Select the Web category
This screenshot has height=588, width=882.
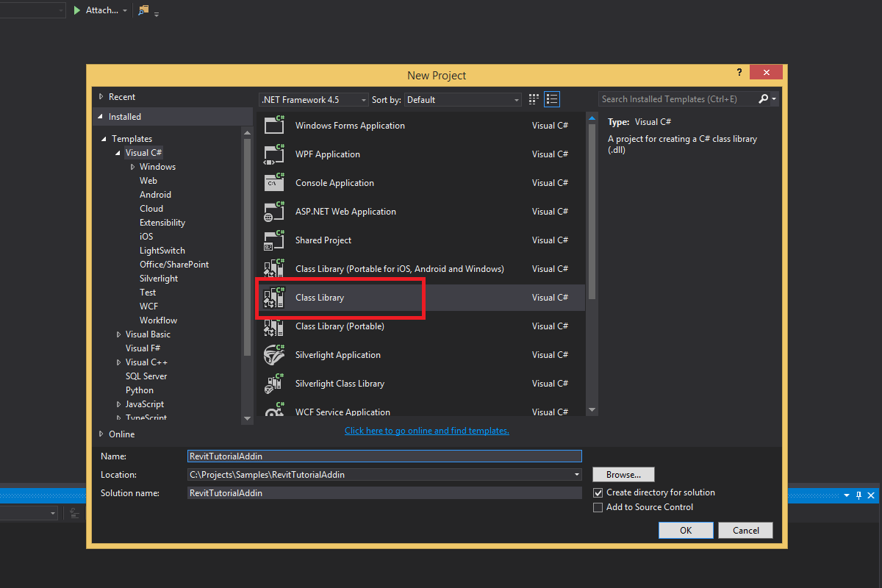pos(148,181)
